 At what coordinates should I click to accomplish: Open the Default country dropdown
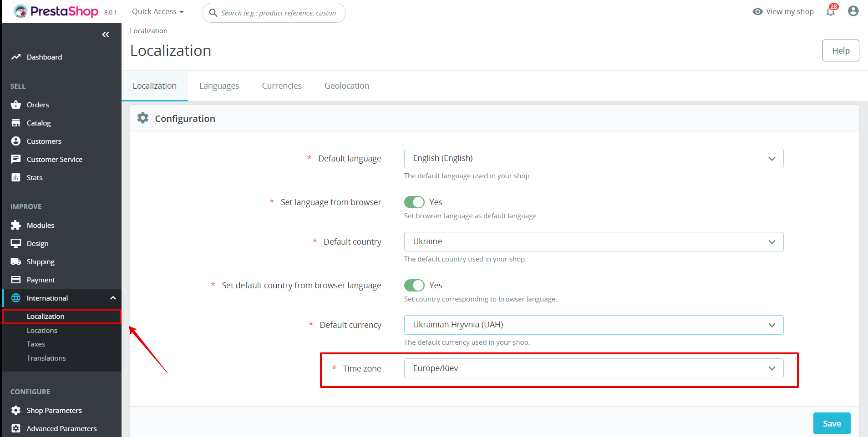point(594,241)
